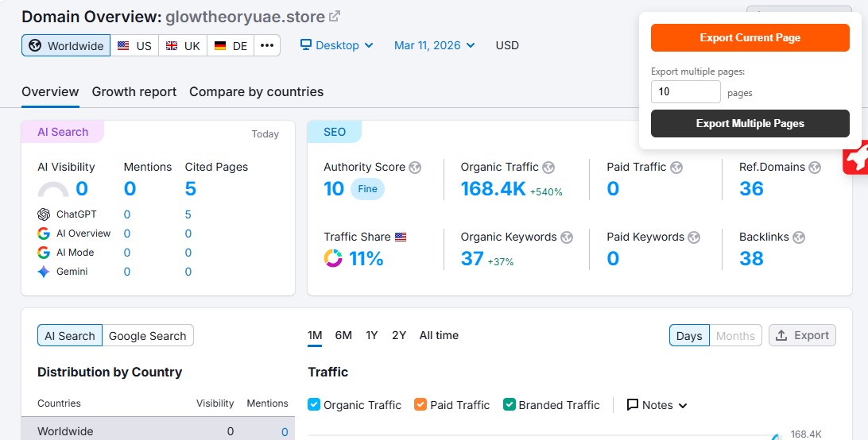
Task: Click the Traffic Share donut chart icon
Action: (x=333, y=258)
